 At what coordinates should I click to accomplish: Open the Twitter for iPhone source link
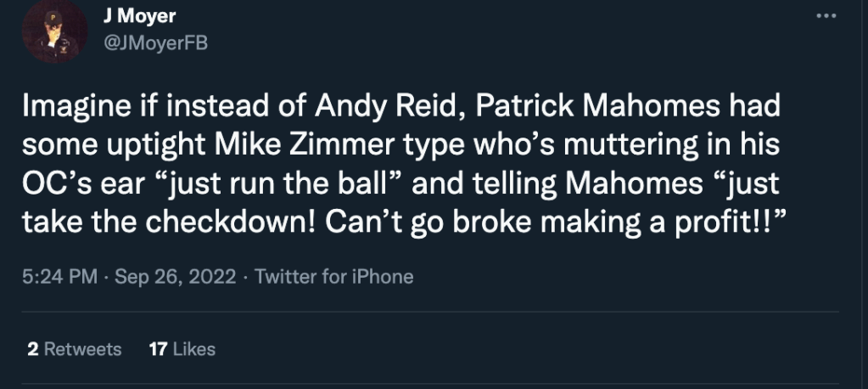coord(333,276)
